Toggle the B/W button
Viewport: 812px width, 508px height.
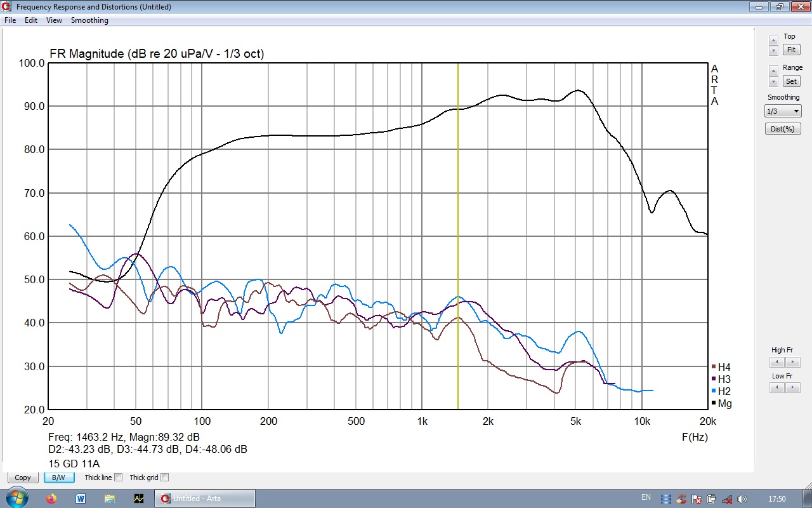(x=58, y=478)
